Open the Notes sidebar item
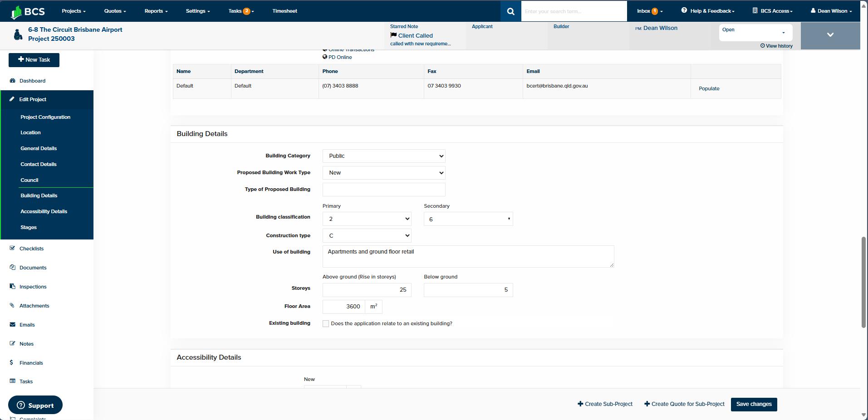 point(26,344)
